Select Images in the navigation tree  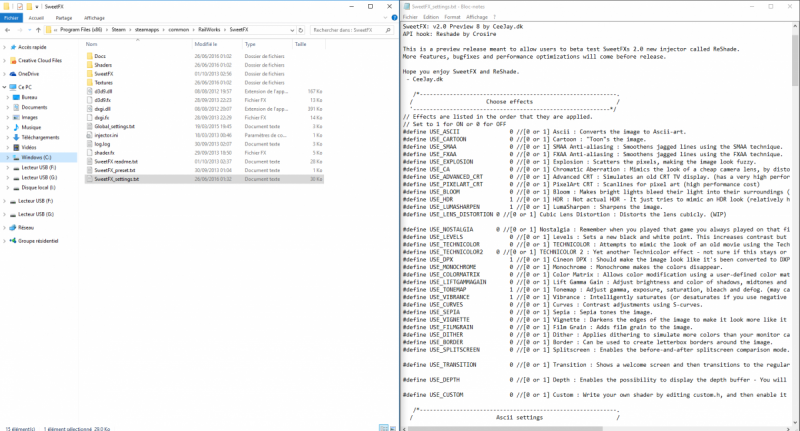pyautogui.click(x=30, y=117)
